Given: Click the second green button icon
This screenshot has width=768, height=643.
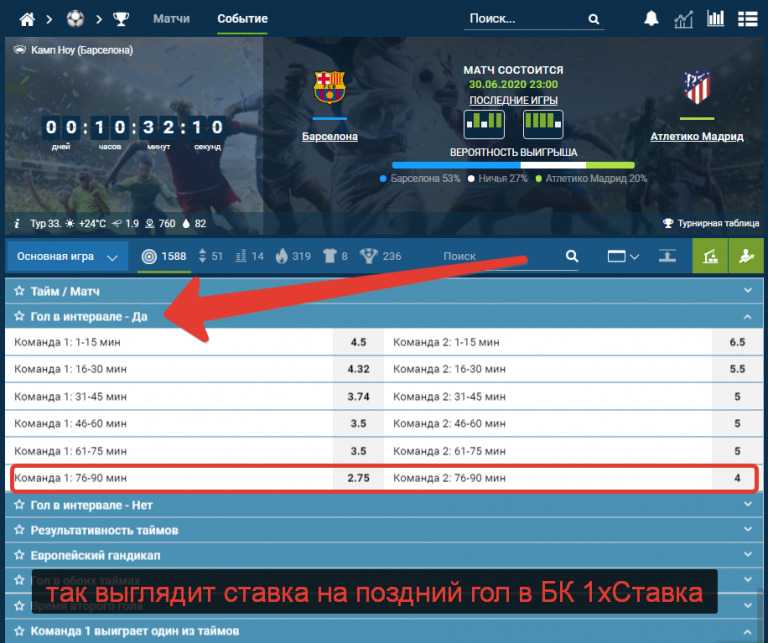Looking at the screenshot, I should [x=746, y=256].
